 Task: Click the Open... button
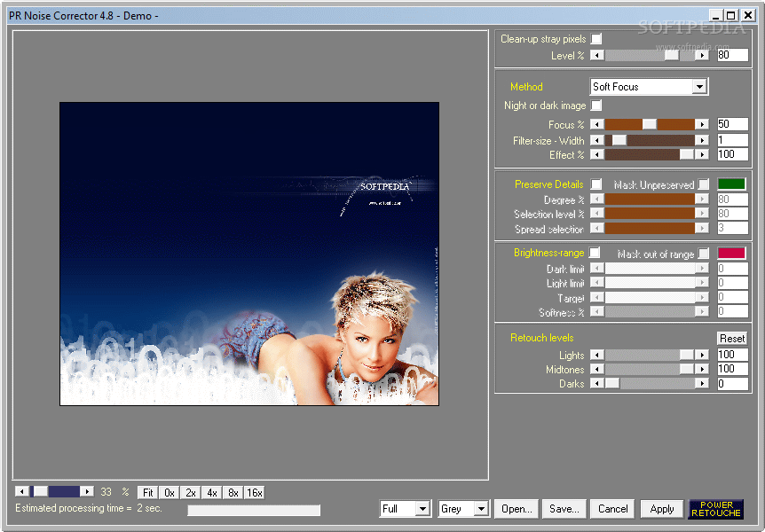(517, 509)
